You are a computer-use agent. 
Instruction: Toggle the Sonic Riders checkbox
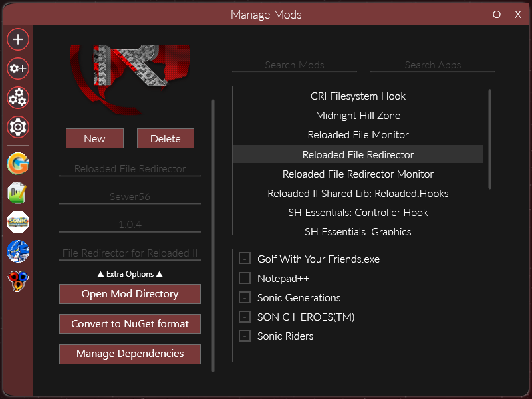[x=245, y=336]
